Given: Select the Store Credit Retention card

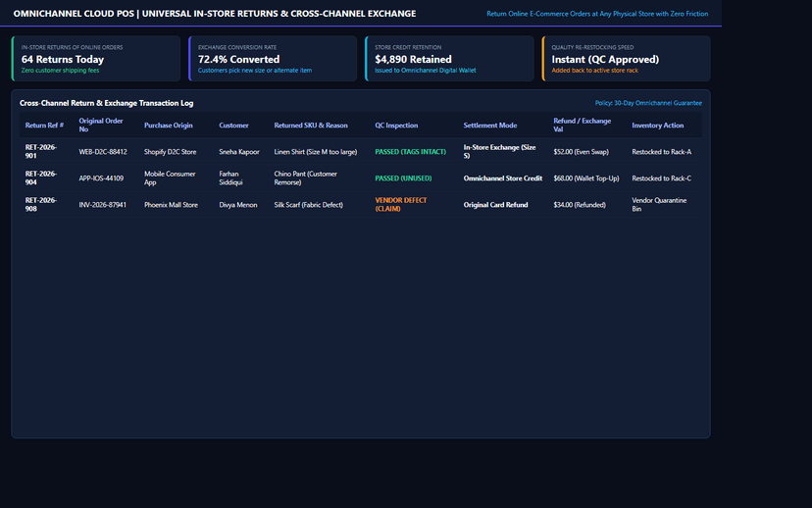Looking at the screenshot, I should [x=449, y=59].
